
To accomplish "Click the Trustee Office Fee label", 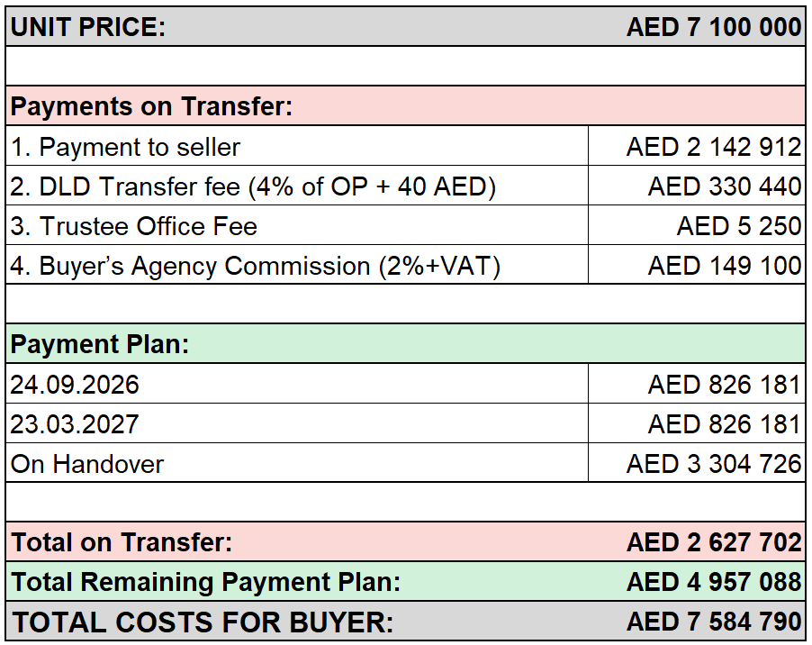I will 133,226.
